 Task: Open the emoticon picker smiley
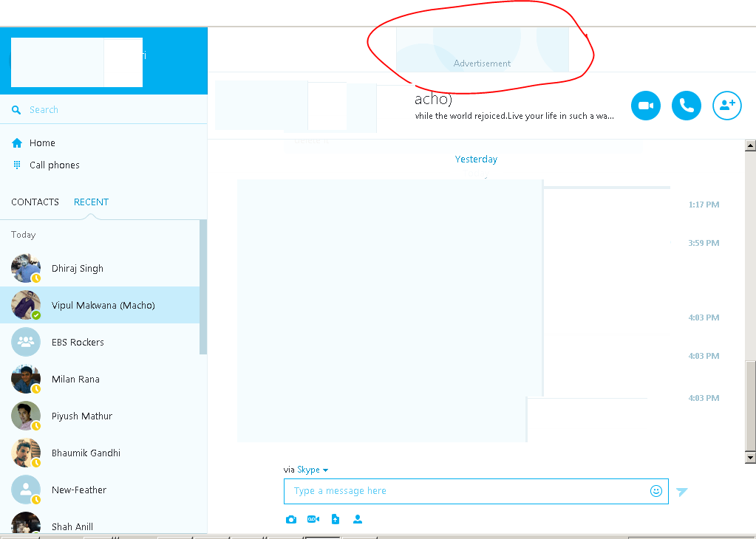click(x=656, y=491)
